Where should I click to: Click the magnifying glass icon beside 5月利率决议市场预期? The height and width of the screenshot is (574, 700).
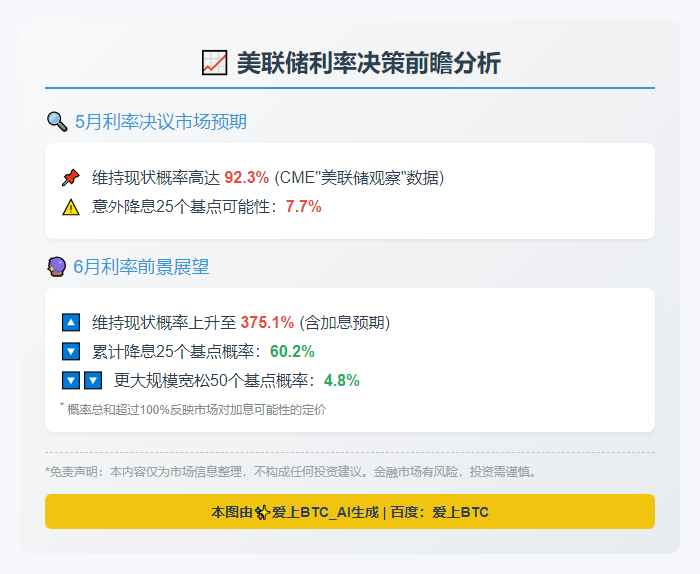coord(57,121)
